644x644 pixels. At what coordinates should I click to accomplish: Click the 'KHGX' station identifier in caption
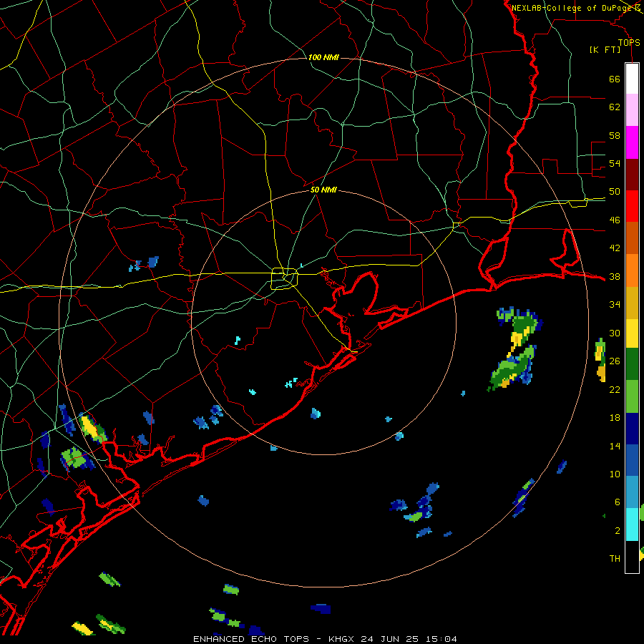coord(343,639)
